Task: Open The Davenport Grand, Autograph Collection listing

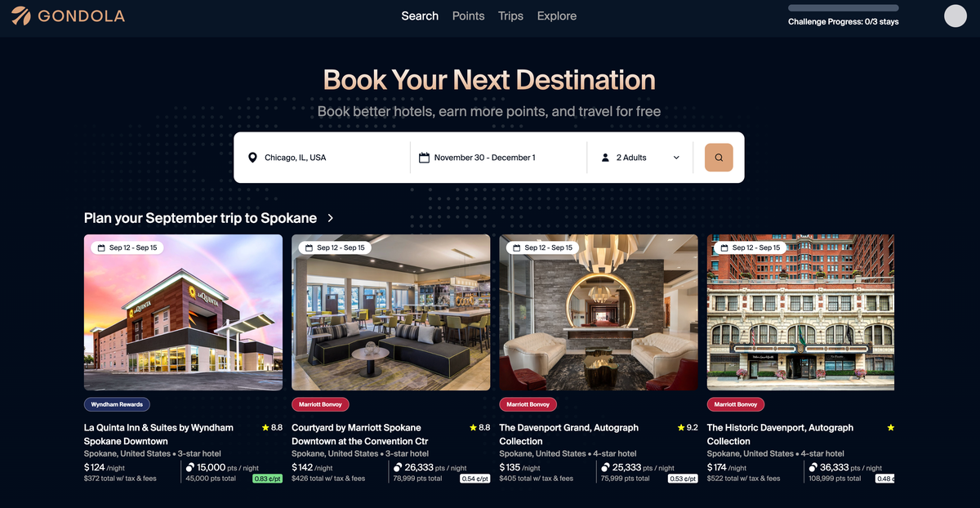Action: click(568, 434)
